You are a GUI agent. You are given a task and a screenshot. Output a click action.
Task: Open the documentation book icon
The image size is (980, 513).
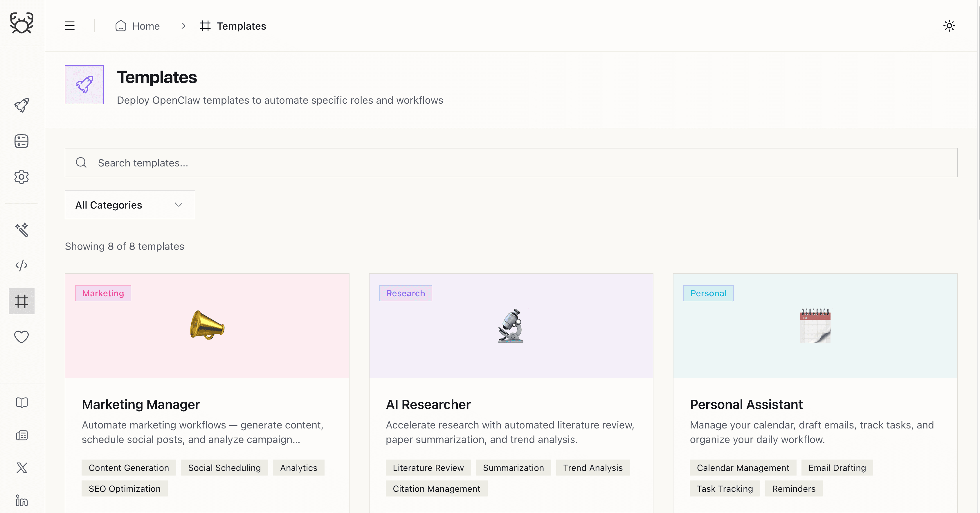[21, 403]
